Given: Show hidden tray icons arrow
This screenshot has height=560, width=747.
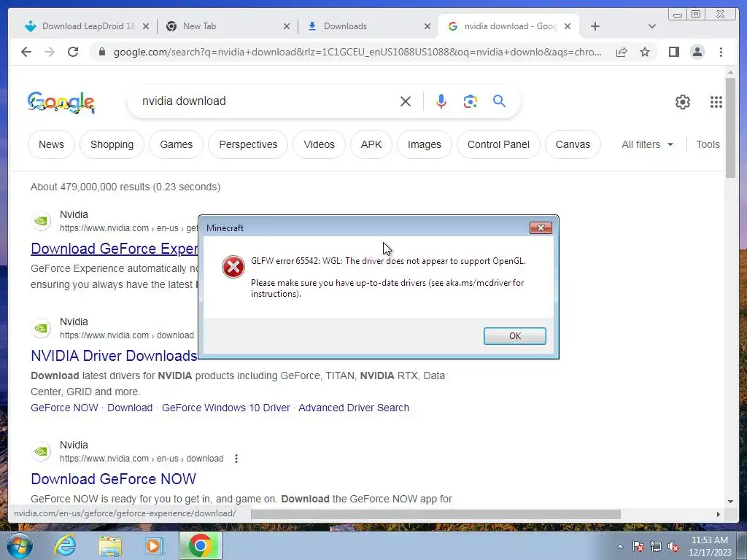Looking at the screenshot, I should click(620, 546).
